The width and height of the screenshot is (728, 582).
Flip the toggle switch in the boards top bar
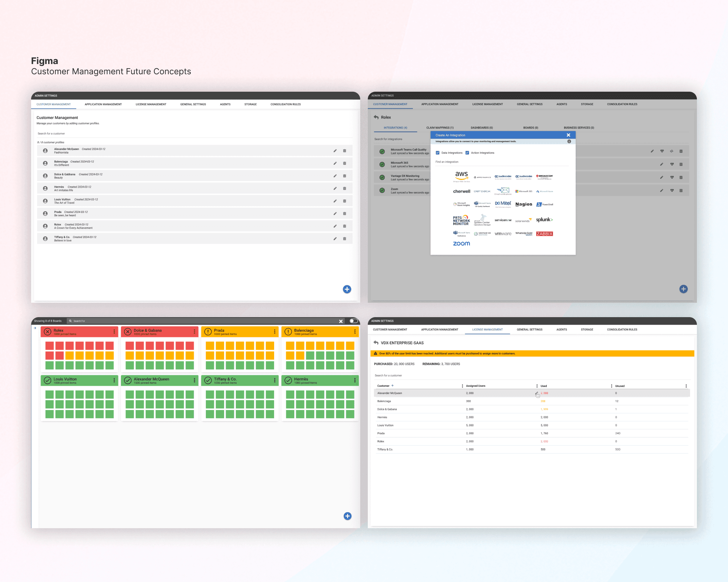pyautogui.click(x=353, y=321)
